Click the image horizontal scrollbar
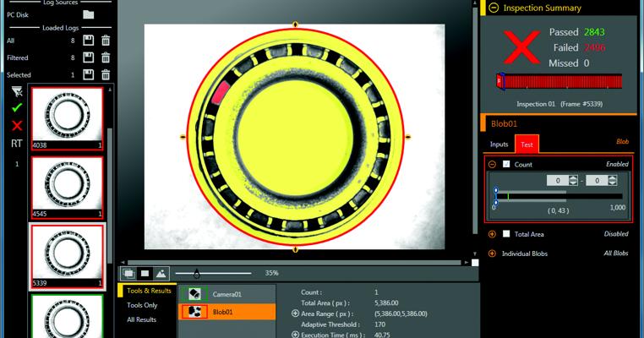Image resolution: width=644 pixels, height=338 pixels. (294, 262)
